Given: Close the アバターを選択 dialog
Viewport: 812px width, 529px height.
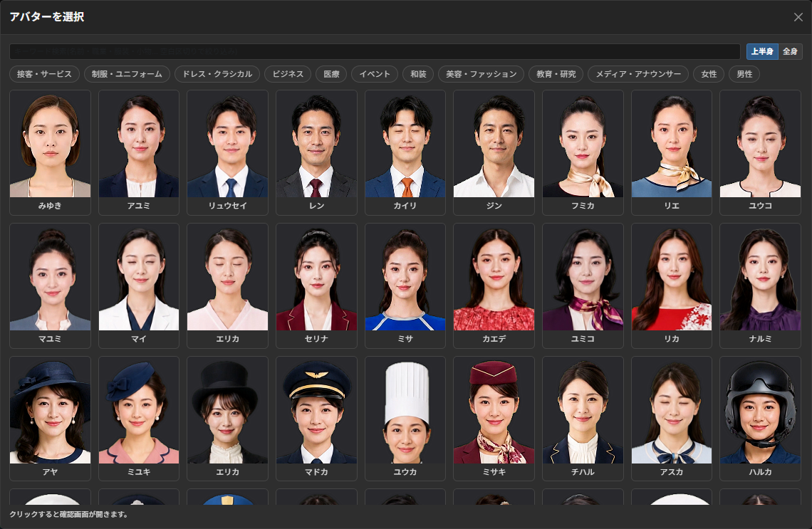Looking at the screenshot, I should [x=798, y=17].
